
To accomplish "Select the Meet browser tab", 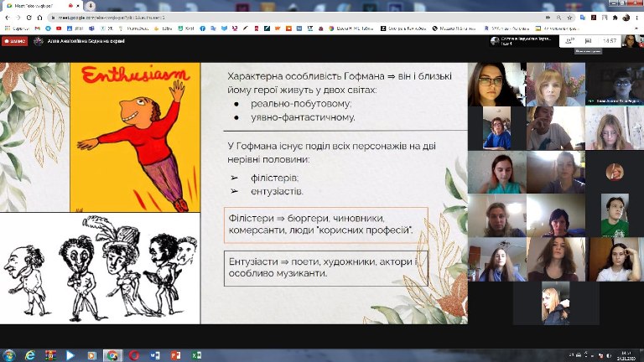I will coord(43,6).
